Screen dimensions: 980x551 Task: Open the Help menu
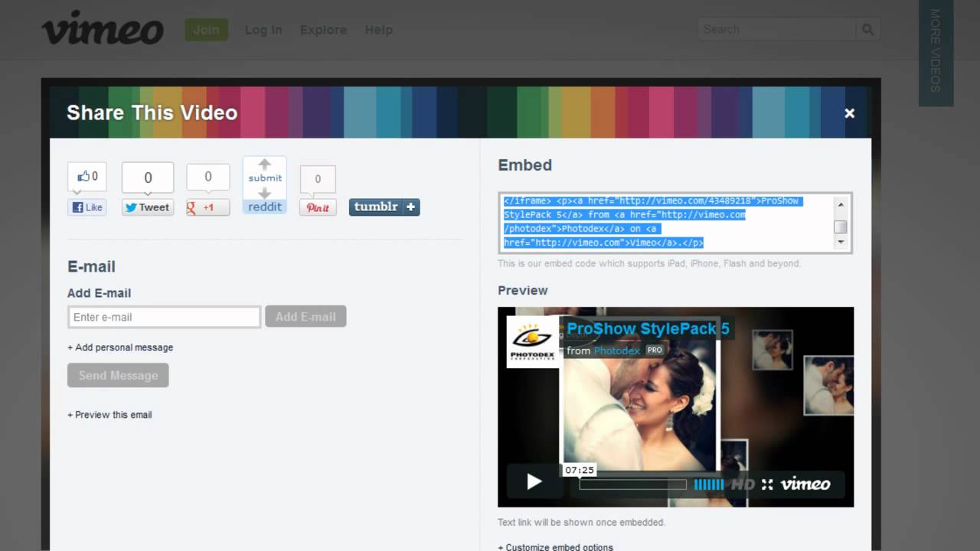[378, 30]
